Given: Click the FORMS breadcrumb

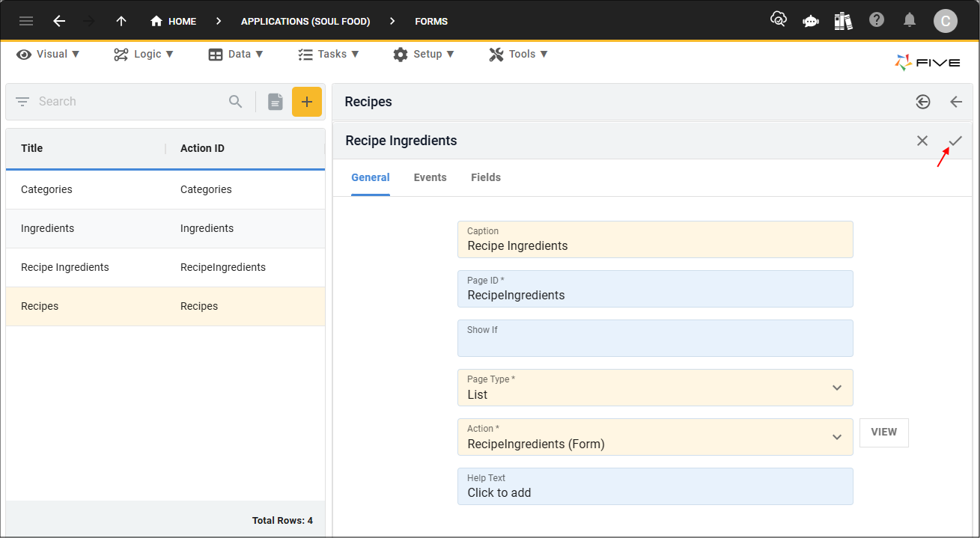Looking at the screenshot, I should tap(431, 21).
